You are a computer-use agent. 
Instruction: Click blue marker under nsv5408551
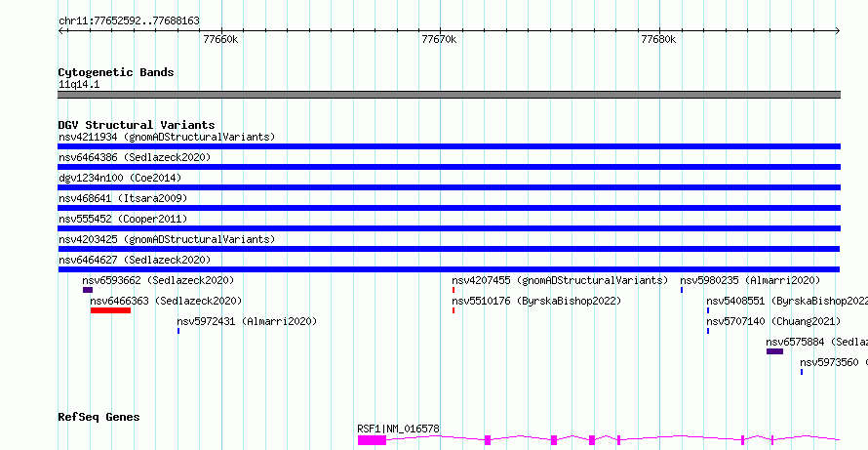[x=708, y=310]
